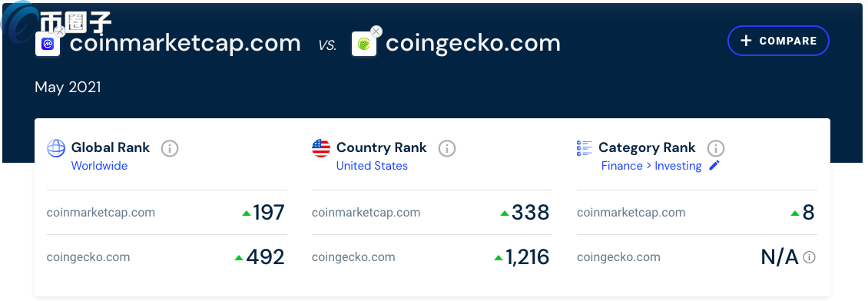Click the coinmarketcap.com title in header
Screen dimensions: 868x301
click(185, 43)
